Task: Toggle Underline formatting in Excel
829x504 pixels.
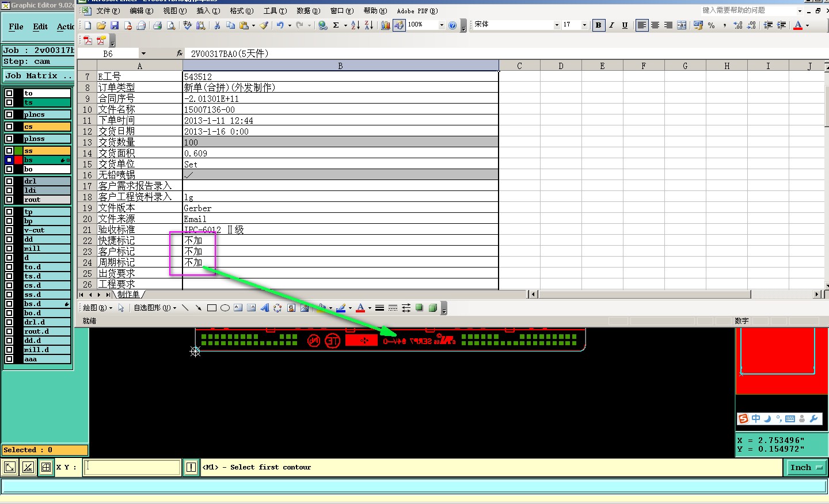Action: click(625, 25)
